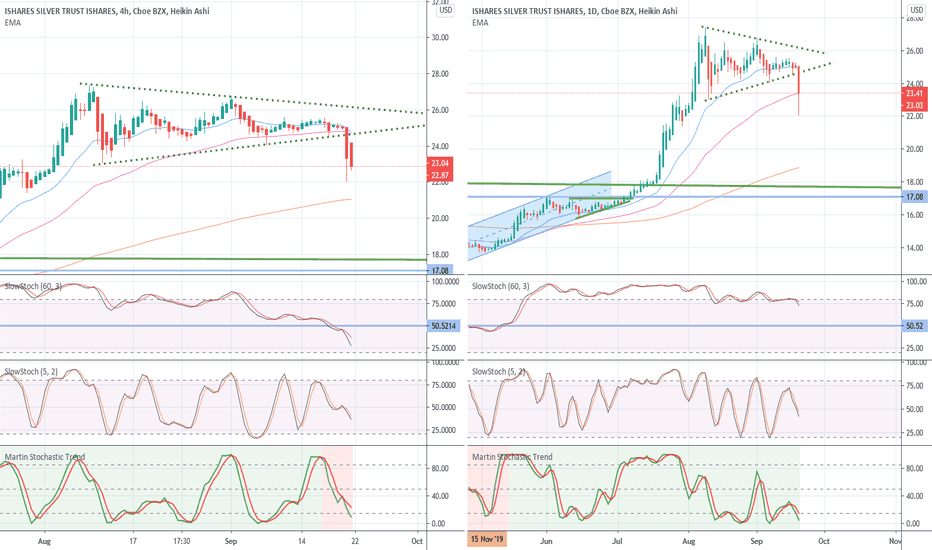The width and height of the screenshot is (932, 550).
Task: Click the 17.08 level label on 1D chart
Action: pos(914,197)
